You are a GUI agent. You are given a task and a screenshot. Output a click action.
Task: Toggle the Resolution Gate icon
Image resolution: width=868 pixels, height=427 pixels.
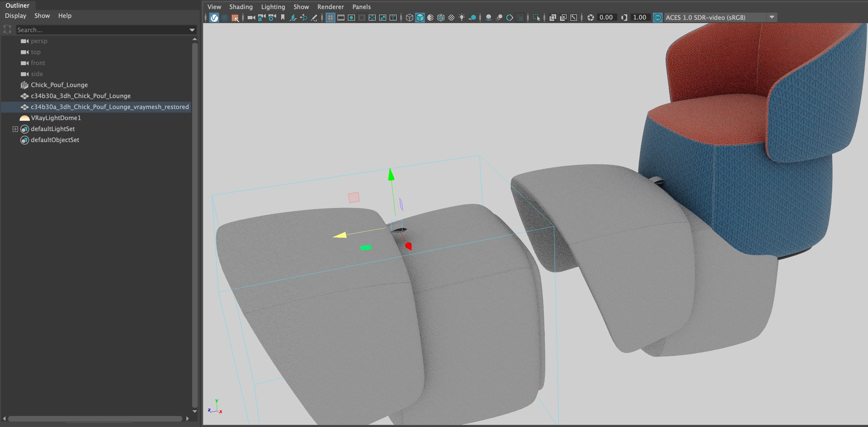pyautogui.click(x=351, y=18)
